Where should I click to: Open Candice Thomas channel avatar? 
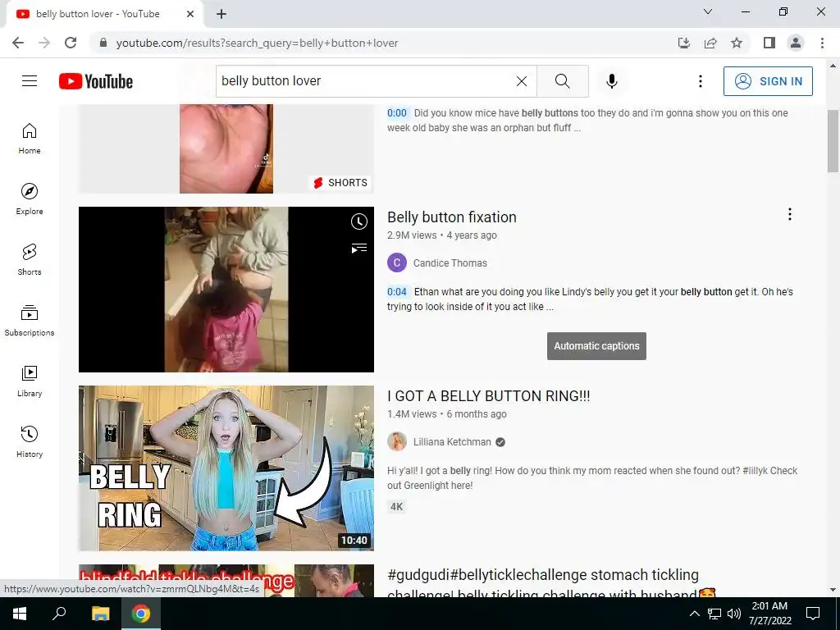pos(397,263)
